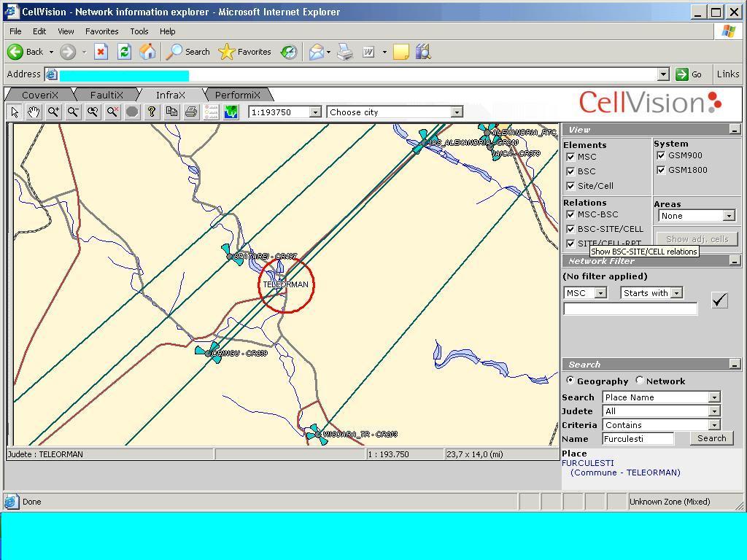Image resolution: width=747 pixels, height=560 pixels.
Task: Open the question mark help tool
Action: (x=152, y=112)
